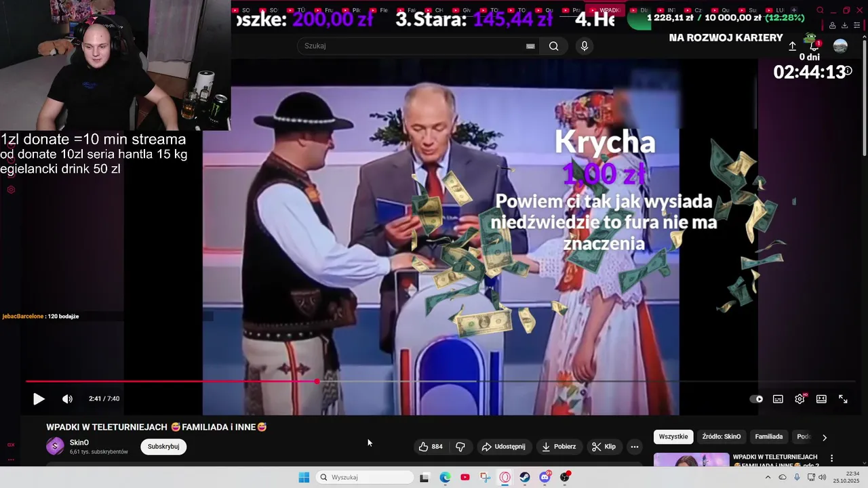Select the Wszystkie filter chip

point(673,436)
